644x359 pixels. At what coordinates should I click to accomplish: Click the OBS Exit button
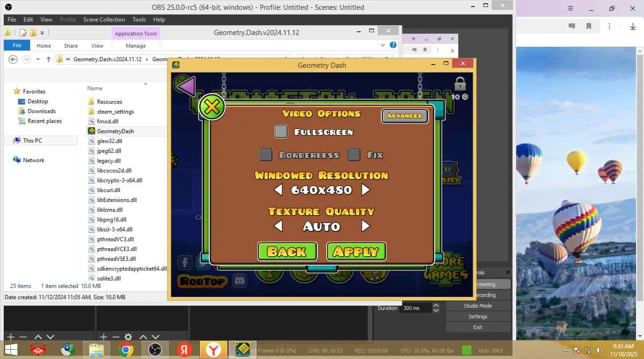point(478,327)
